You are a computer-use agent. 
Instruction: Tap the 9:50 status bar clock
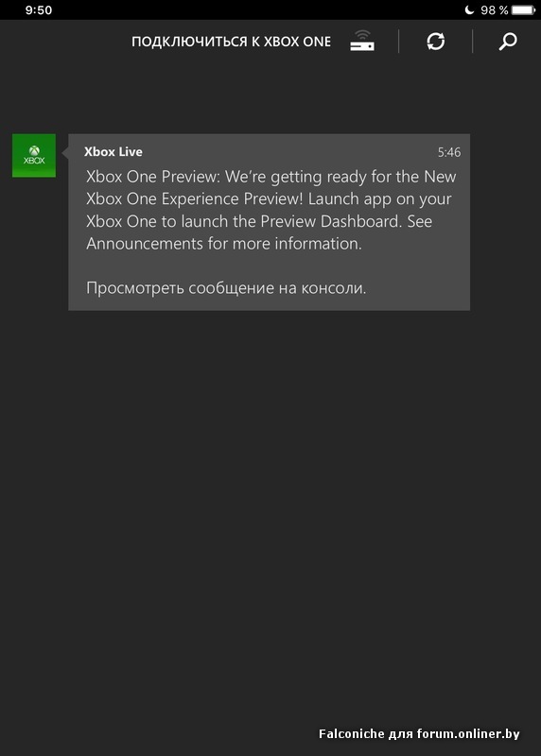39,9
